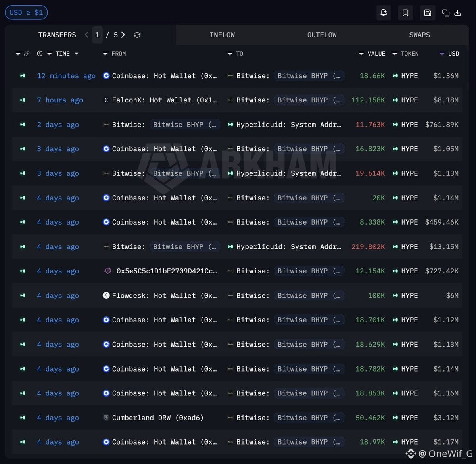
Task: Switch to the SWAPS tab
Action: coord(419,35)
